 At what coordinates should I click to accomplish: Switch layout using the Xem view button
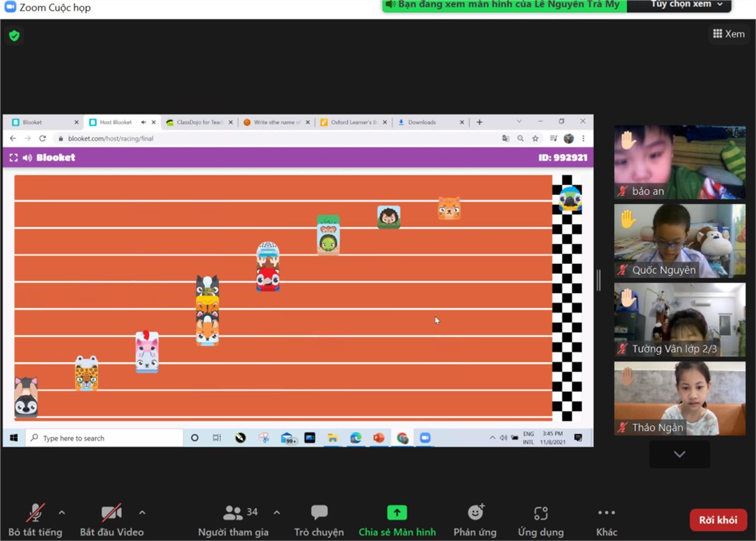click(729, 34)
